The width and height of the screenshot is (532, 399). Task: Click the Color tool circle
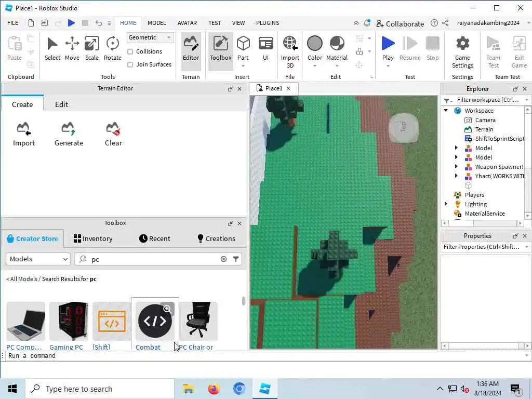tap(314, 44)
